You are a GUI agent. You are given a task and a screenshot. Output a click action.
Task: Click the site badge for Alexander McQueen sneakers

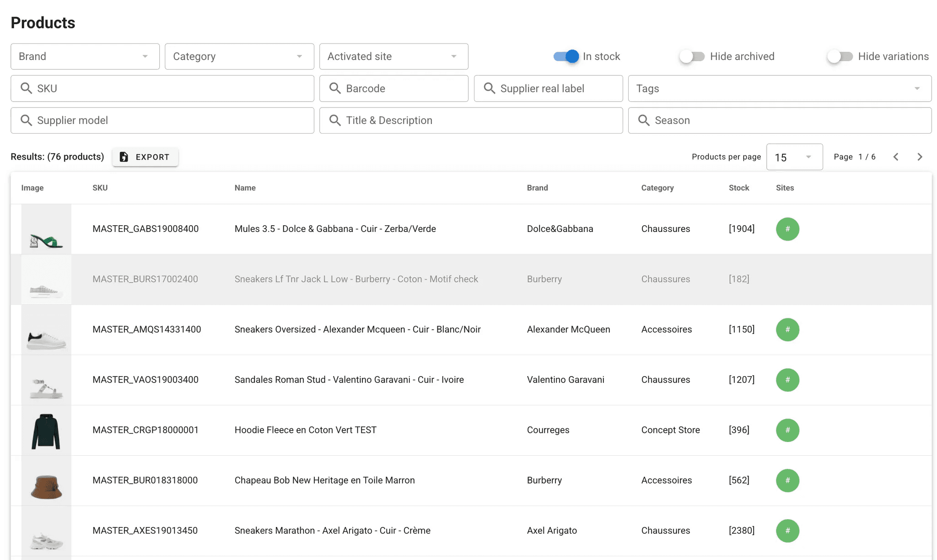(787, 329)
